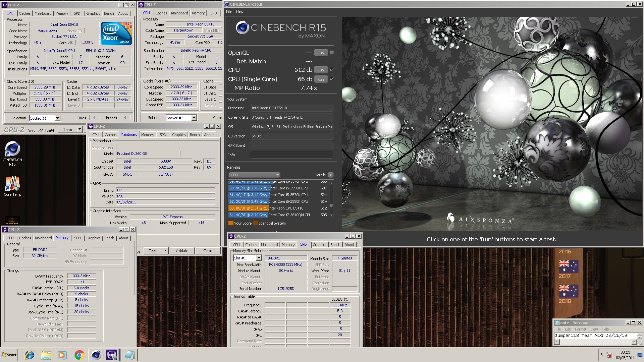This screenshot has height=362, width=644.
Task: Toggle the CPU Single Core checkmark
Action: pyautogui.click(x=332, y=79)
